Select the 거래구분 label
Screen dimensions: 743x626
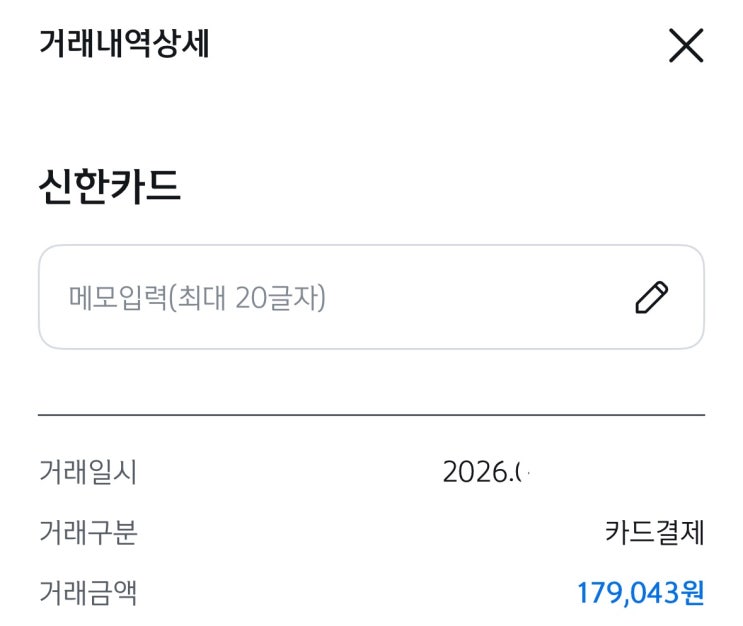(88, 532)
